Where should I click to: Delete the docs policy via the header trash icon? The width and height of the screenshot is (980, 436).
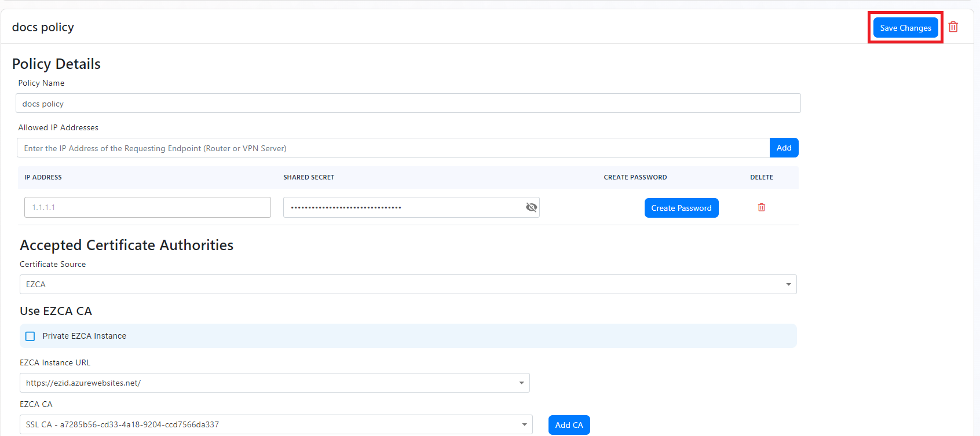click(953, 27)
